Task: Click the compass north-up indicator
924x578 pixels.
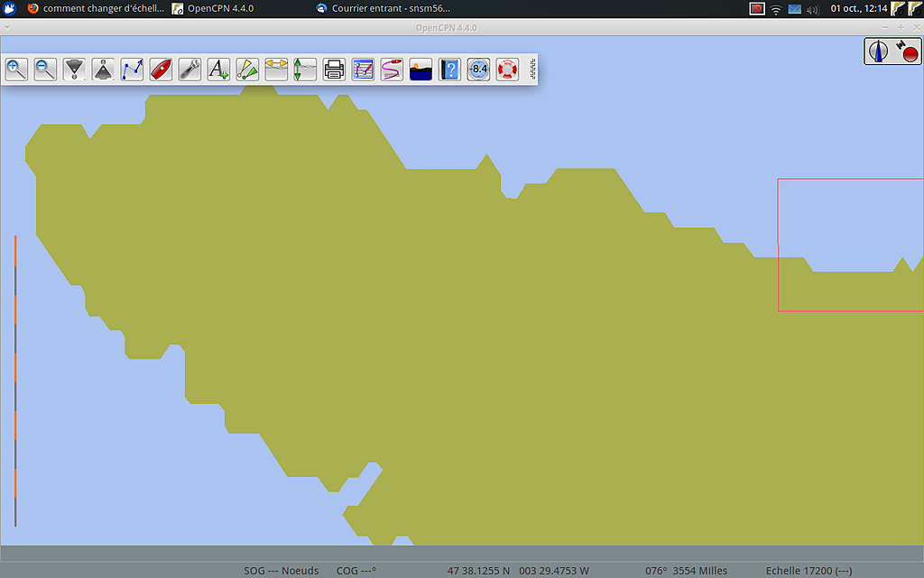Action: pyautogui.click(x=878, y=51)
